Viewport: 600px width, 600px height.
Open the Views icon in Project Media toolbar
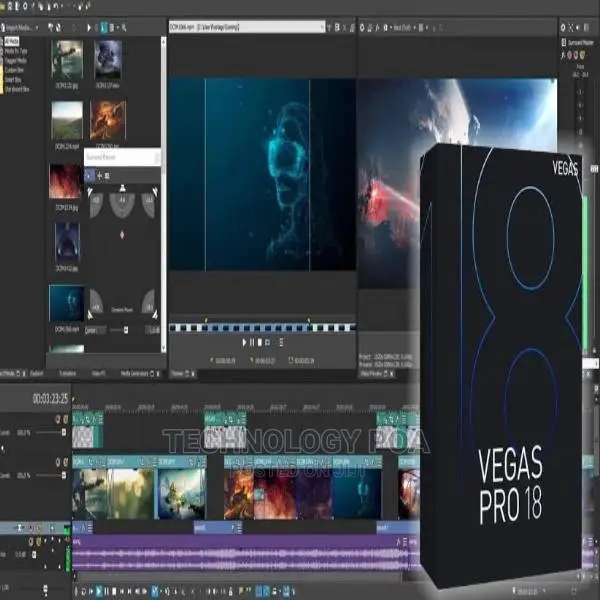[112, 28]
